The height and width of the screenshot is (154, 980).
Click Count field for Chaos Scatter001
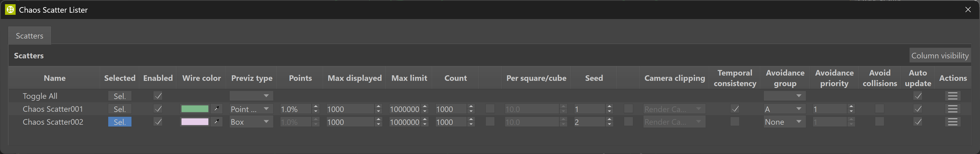[x=452, y=109]
